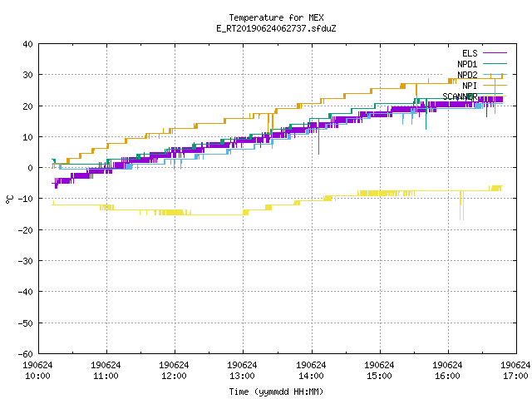Click the yellow SCANNER downward spike after 16:00
Image resolution: width=532 pixels, height=399 pixels.
point(462,206)
